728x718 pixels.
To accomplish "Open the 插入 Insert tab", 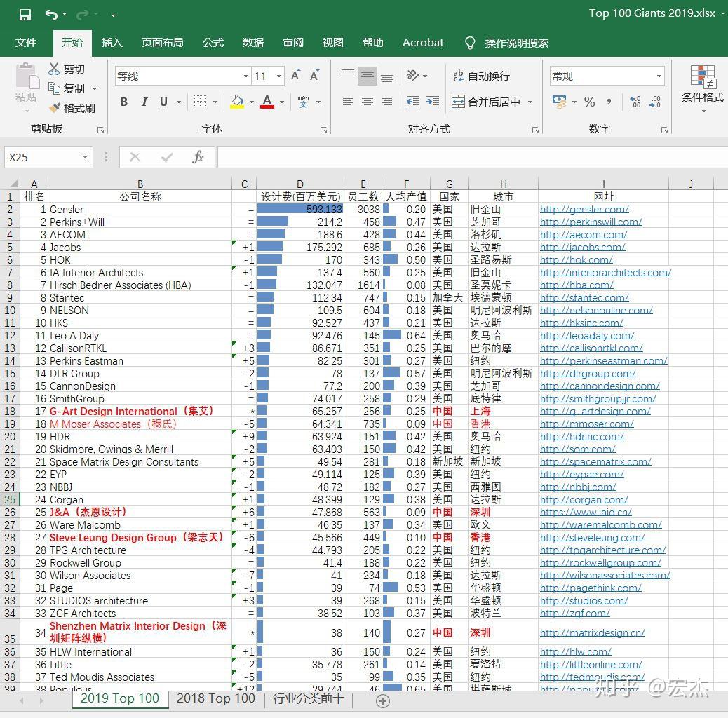I will [x=112, y=43].
